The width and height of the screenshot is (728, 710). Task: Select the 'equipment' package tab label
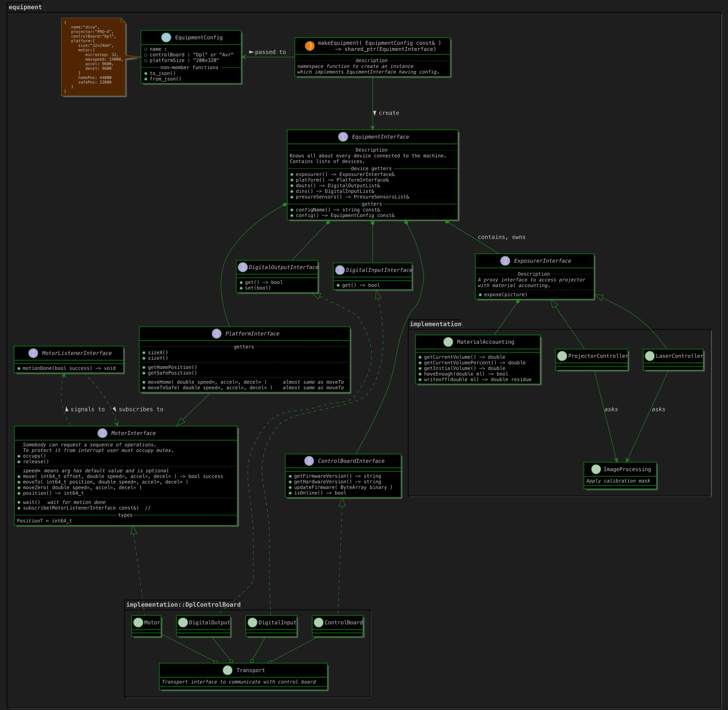25,7
